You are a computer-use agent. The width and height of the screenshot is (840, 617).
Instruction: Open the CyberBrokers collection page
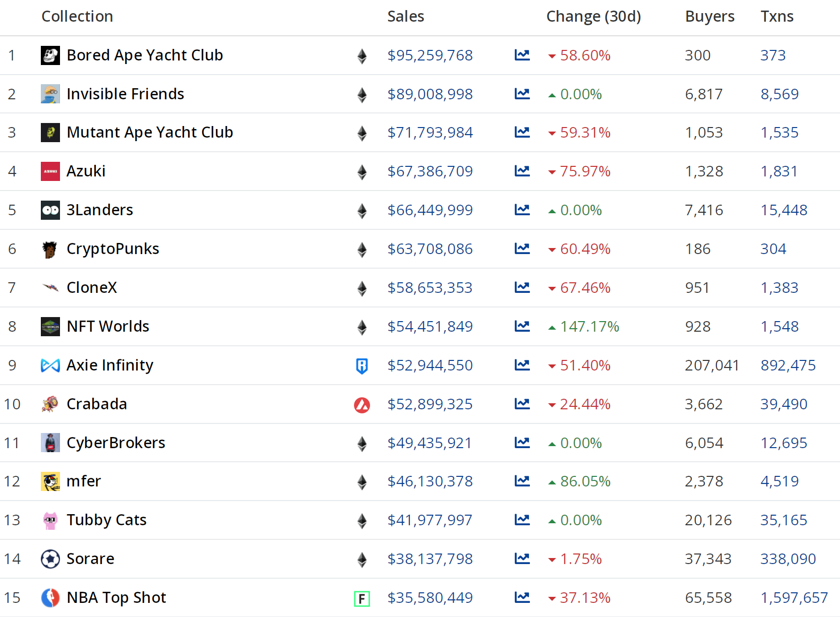point(116,443)
